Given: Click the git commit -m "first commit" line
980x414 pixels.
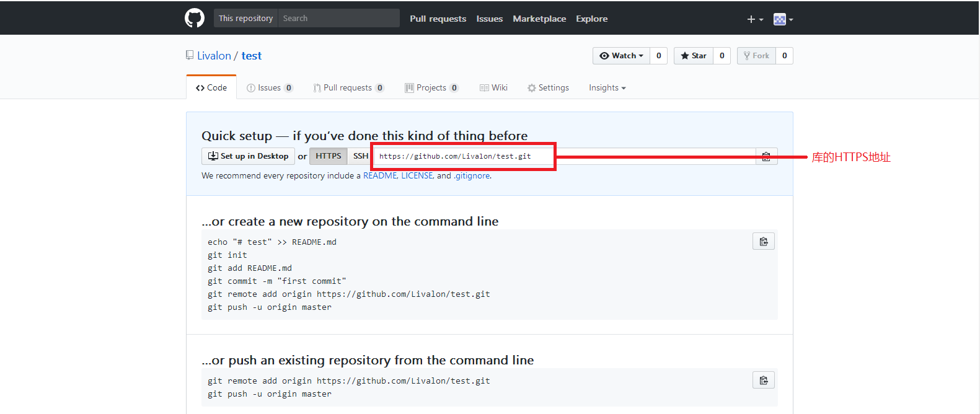Looking at the screenshot, I should 277,281.
